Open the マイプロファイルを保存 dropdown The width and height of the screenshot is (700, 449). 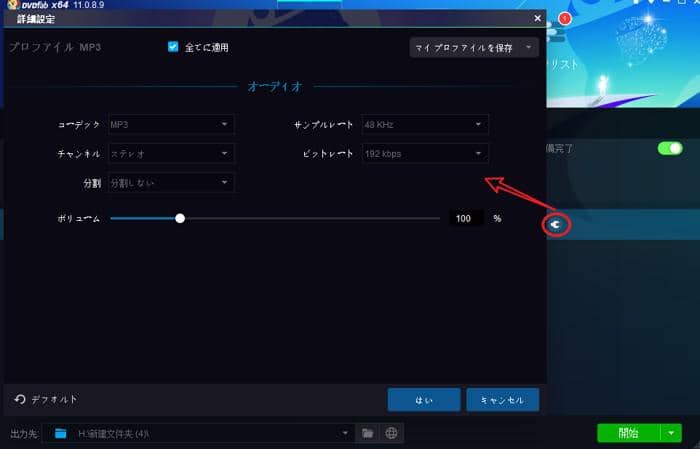tap(474, 47)
